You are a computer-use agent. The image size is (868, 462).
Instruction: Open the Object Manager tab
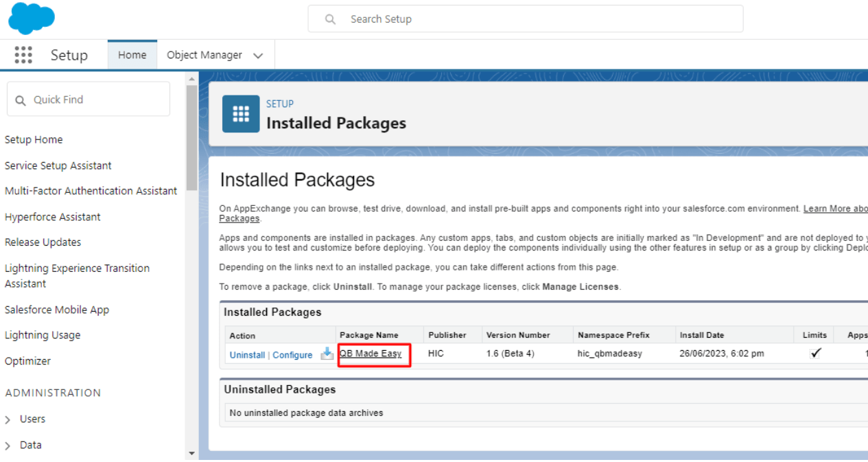pos(204,55)
